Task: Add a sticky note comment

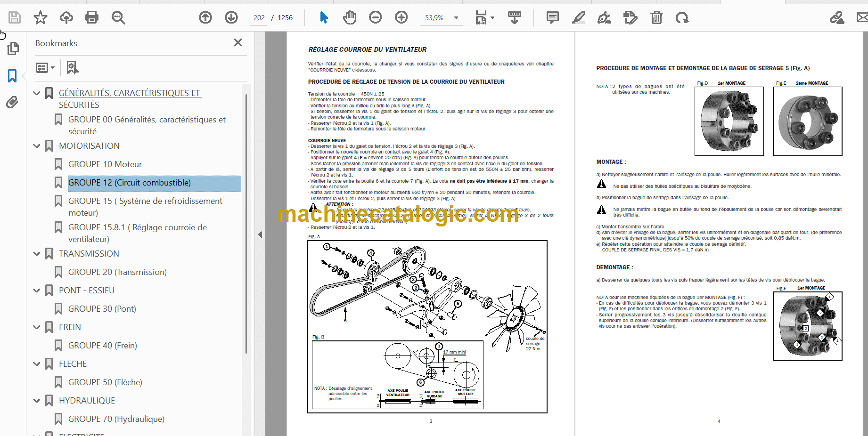Action: 553,18
